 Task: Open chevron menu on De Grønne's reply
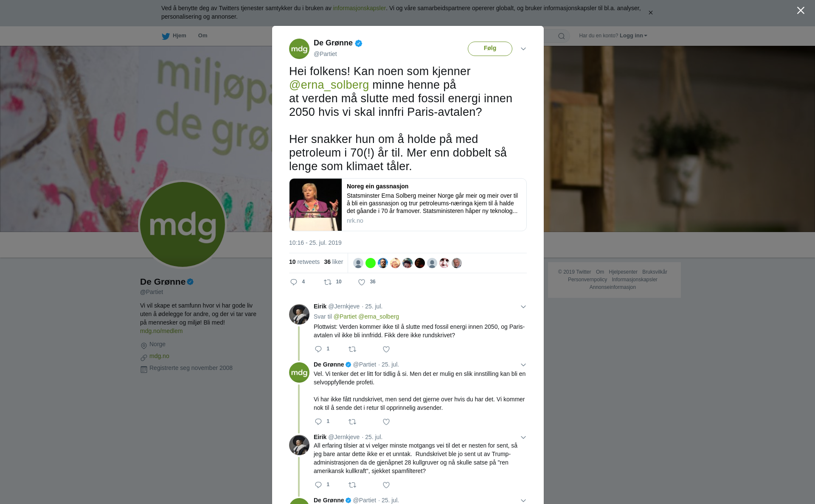coord(523,365)
